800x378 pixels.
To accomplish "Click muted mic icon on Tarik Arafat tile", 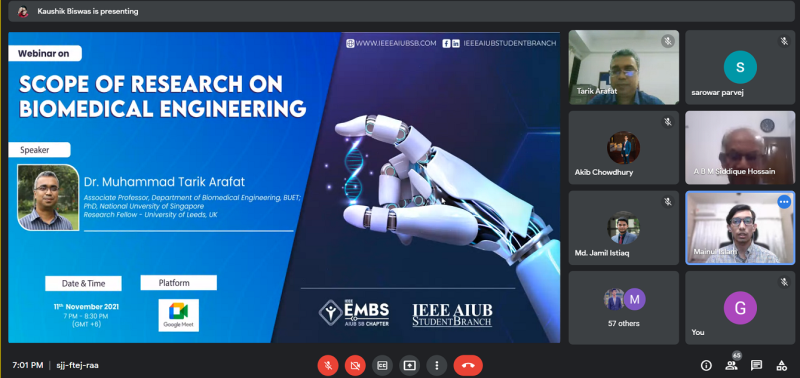I will [667, 41].
